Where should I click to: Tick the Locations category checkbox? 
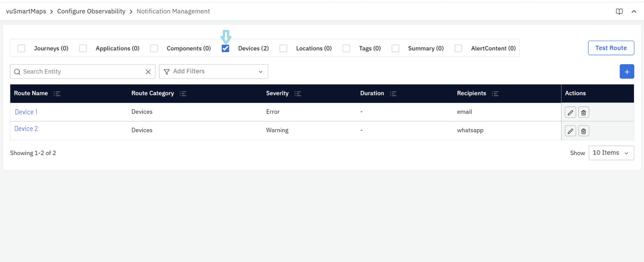tap(283, 48)
